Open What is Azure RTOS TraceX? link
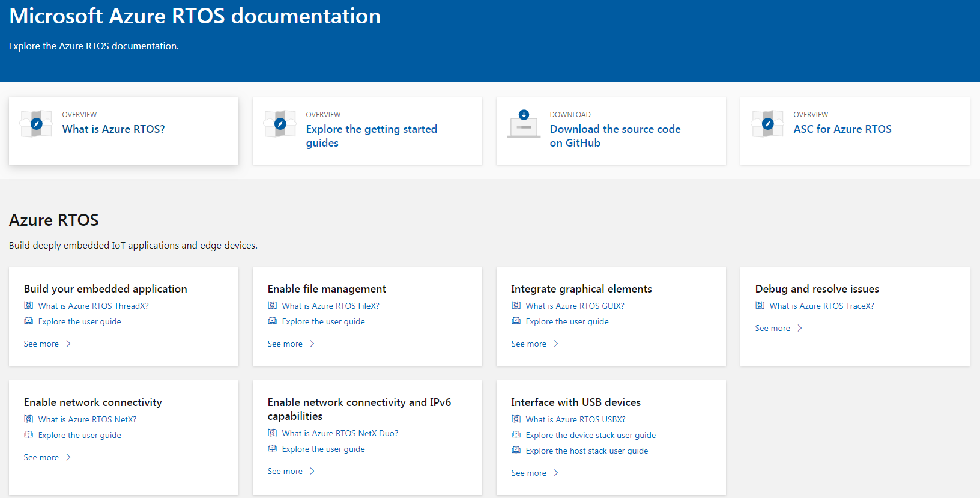This screenshot has height=498, width=980. 822,306
